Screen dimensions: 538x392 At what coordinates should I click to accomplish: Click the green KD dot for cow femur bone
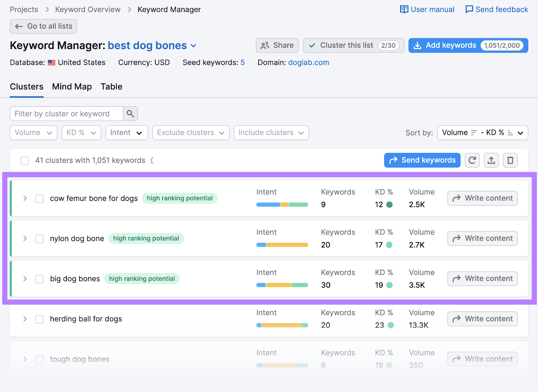tap(389, 204)
